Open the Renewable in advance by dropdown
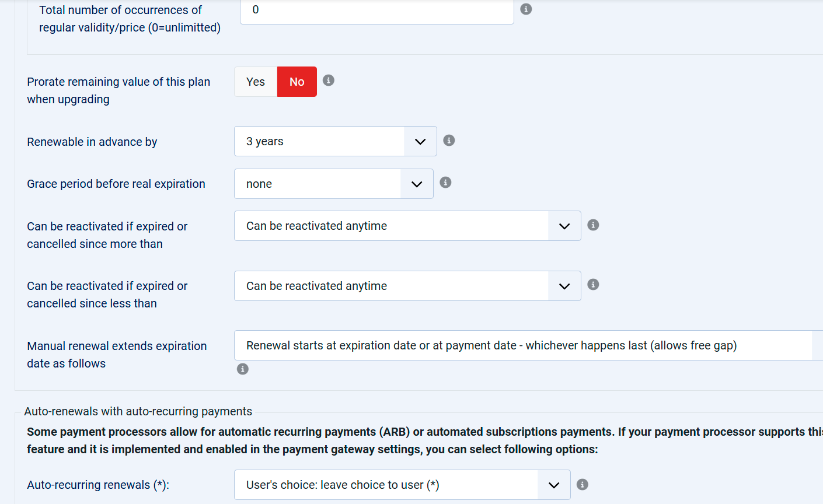823x504 pixels. tap(336, 141)
